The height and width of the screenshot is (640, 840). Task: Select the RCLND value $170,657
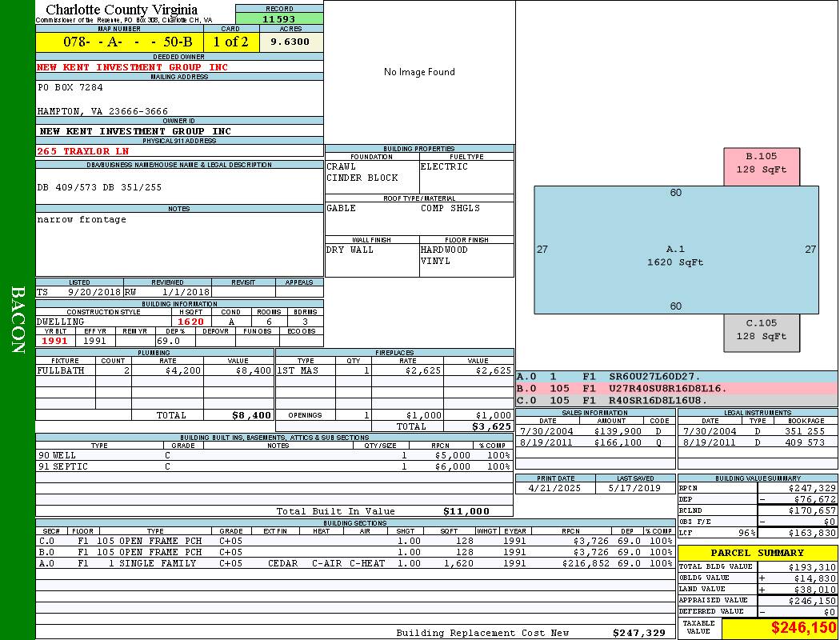click(x=812, y=511)
